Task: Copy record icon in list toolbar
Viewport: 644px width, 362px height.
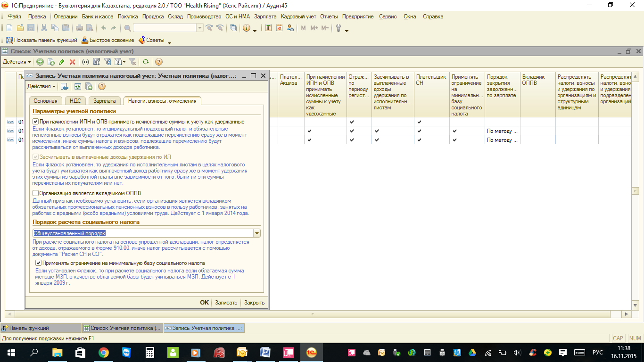Action: coord(51,62)
